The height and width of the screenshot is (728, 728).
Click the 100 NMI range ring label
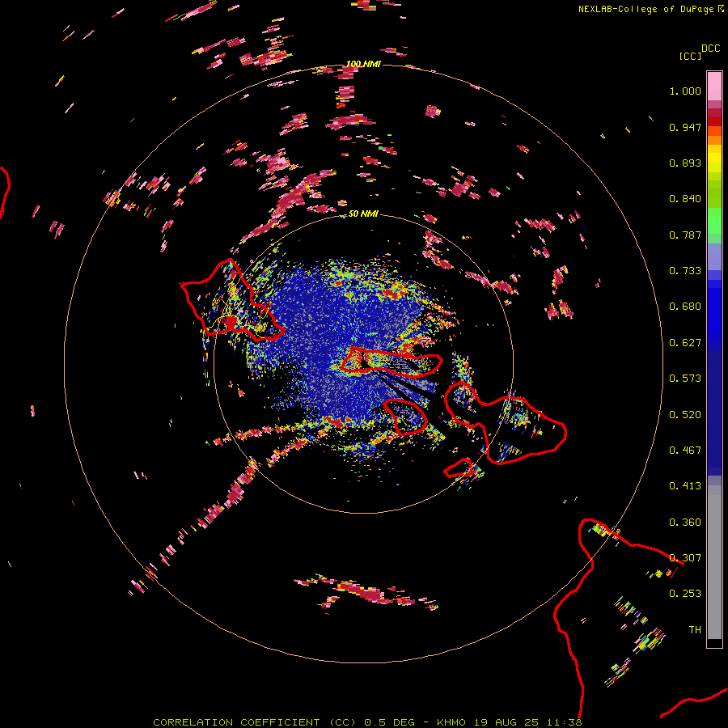(x=363, y=64)
